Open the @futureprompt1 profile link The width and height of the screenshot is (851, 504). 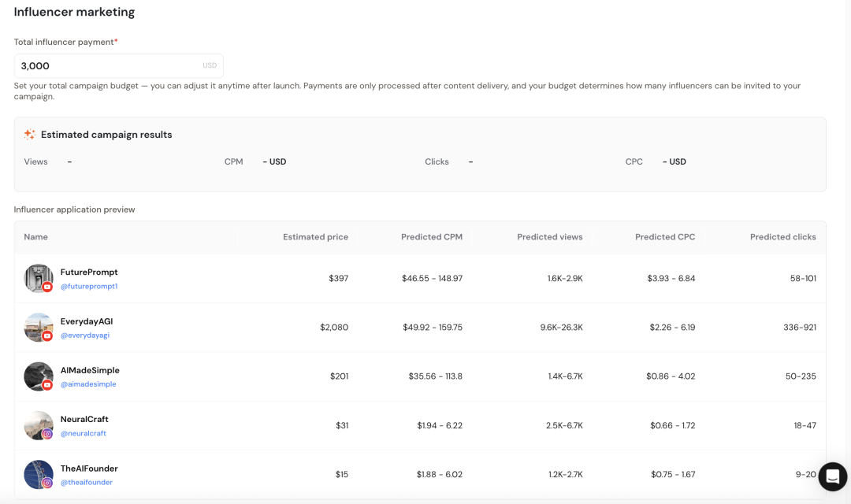(x=89, y=287)
